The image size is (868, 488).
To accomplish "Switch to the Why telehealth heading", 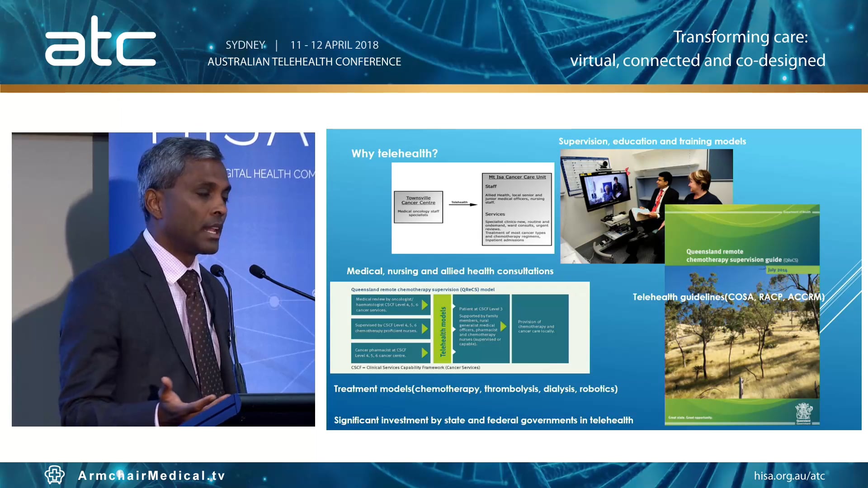I will pos(394,154).
